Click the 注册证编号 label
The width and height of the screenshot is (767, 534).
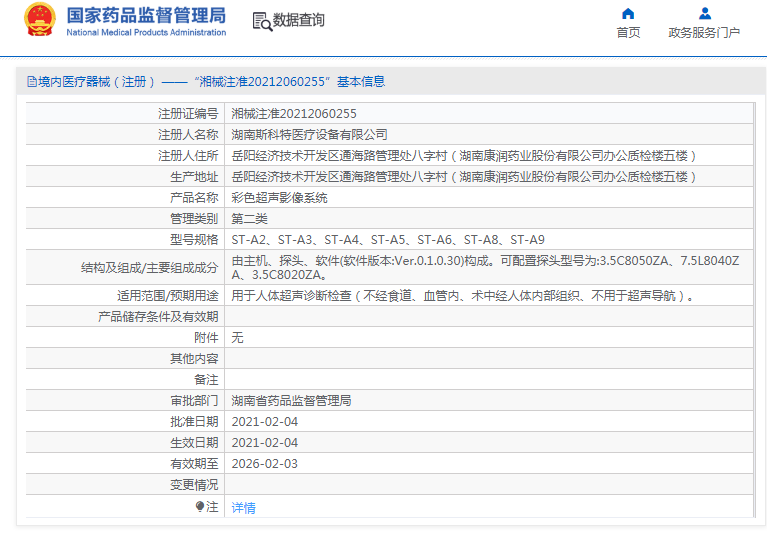[x=188, y=113]
